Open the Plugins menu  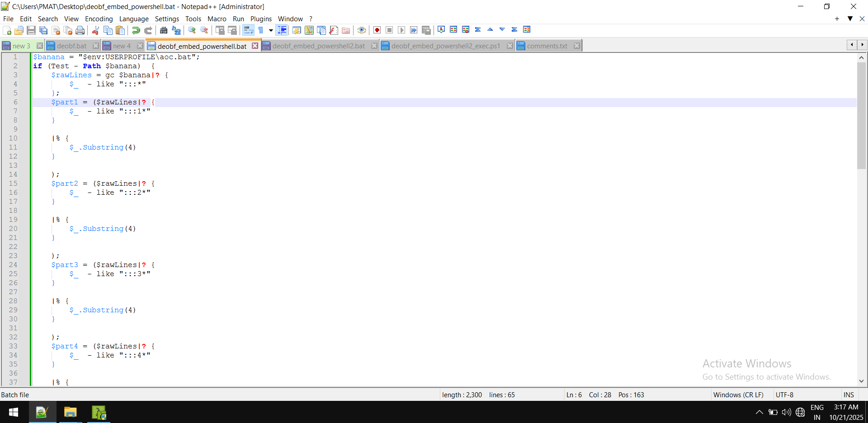coord(261,19)
